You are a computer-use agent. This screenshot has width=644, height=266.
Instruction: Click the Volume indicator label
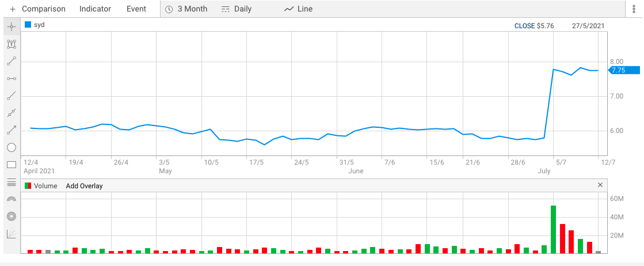click(45, 186)
